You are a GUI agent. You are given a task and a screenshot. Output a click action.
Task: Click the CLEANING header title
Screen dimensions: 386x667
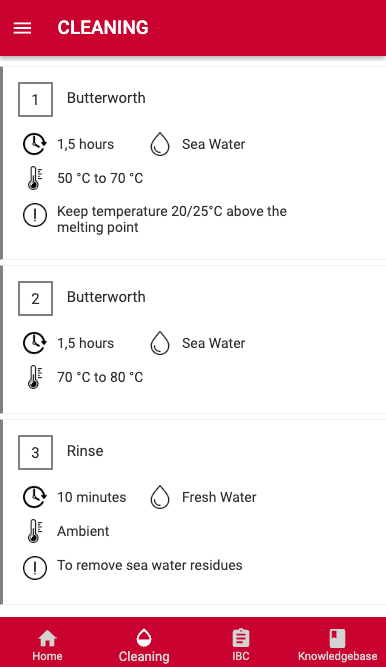(x=103, y=28)
